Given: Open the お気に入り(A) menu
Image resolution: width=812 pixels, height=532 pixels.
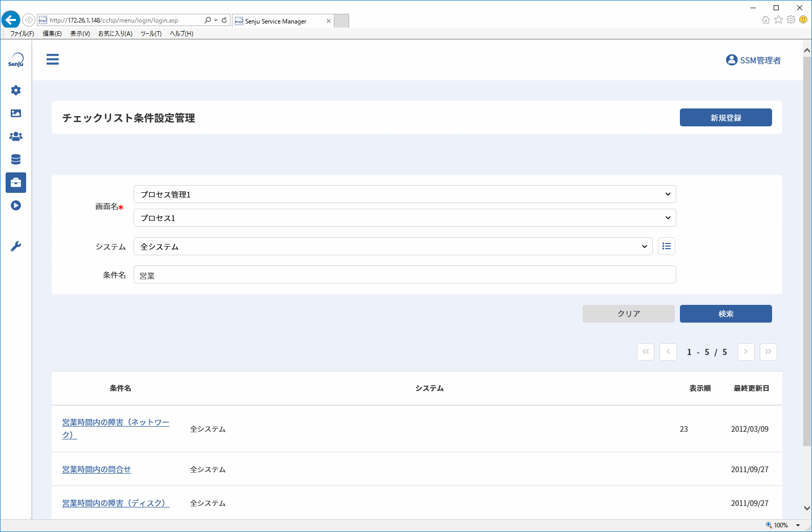Looking at the screenshot, I should pyautogui.click(x=115, y=34).
